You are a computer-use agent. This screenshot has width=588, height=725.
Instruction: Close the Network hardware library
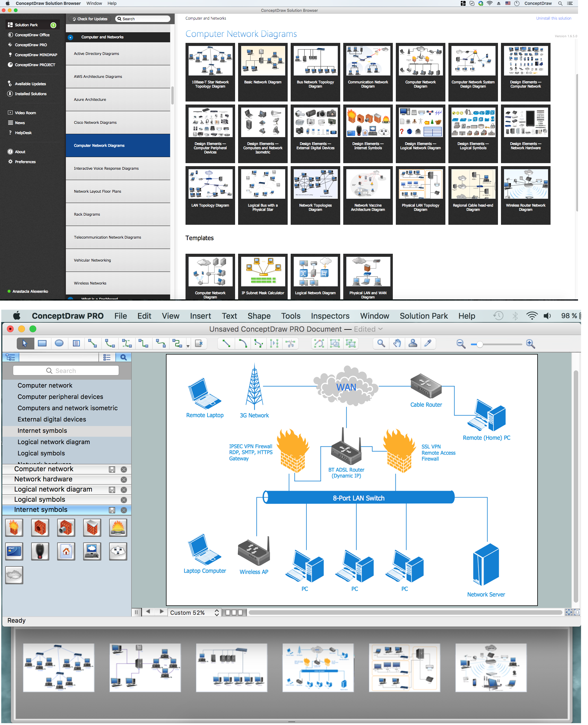[124, 479]
